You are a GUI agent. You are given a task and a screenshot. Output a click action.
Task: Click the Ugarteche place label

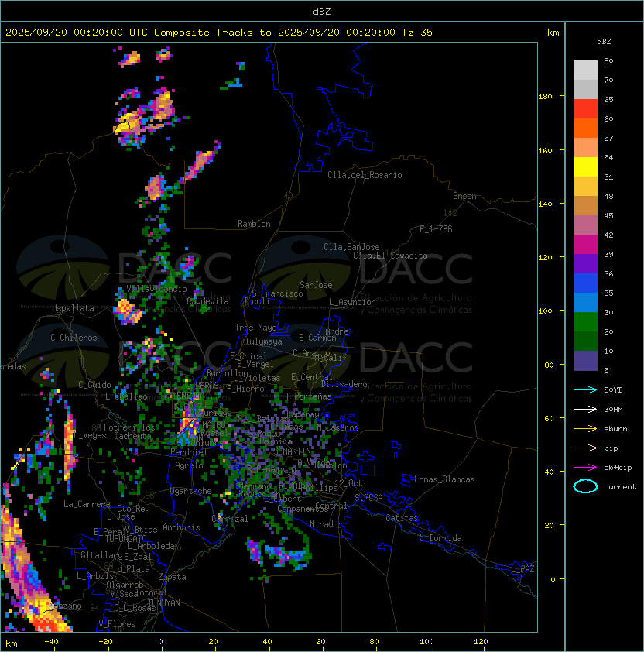(191, 491)
